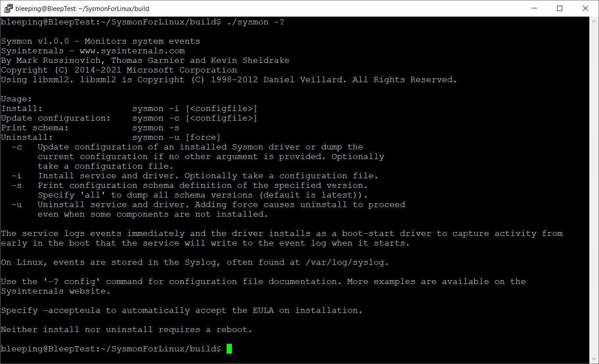This screenshot has width=599, height=364.
Task: Click the Microsoft Corporation copyright line
Action: click(x=119, y=69)
